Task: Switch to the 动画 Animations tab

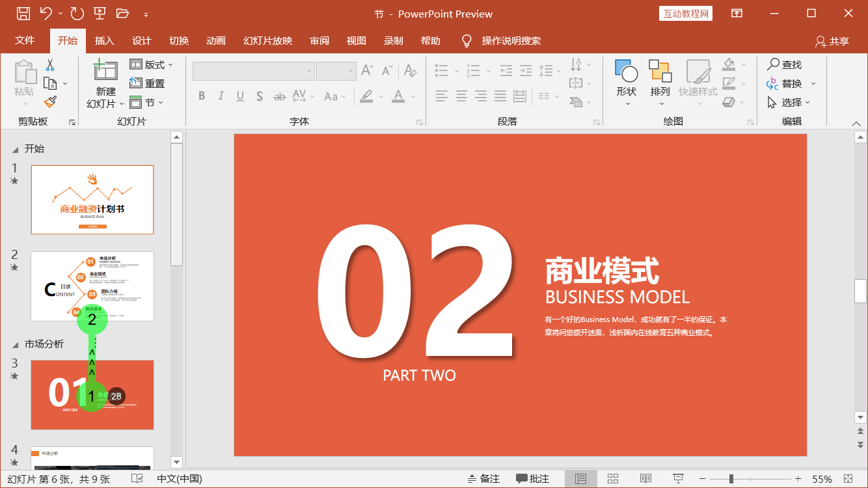Action: click(x=216, y=40)
